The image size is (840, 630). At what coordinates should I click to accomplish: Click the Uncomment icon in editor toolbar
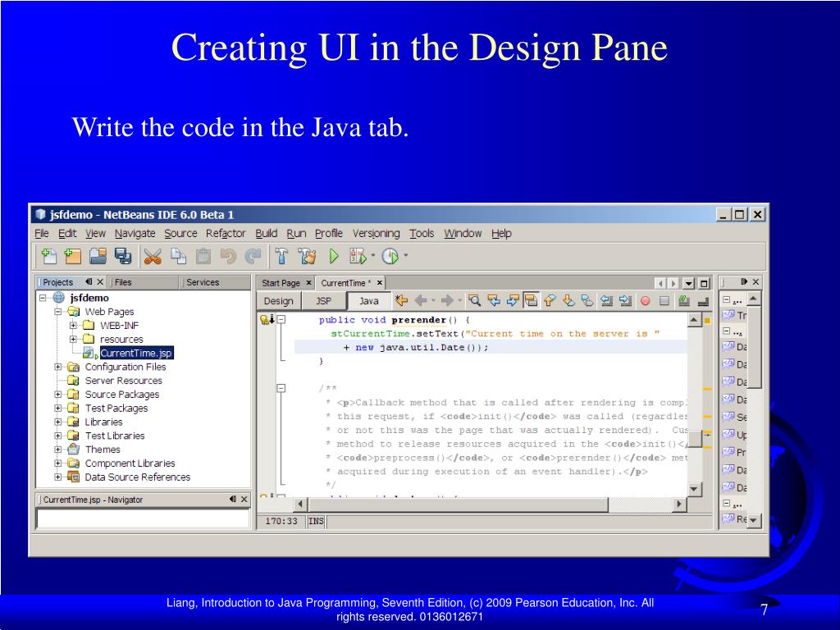click(x=703, y=302)
